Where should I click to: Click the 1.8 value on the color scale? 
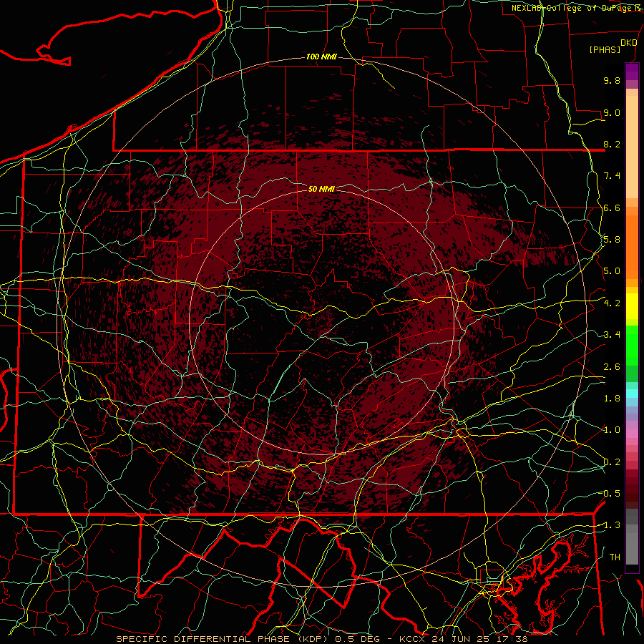(612, 399)
